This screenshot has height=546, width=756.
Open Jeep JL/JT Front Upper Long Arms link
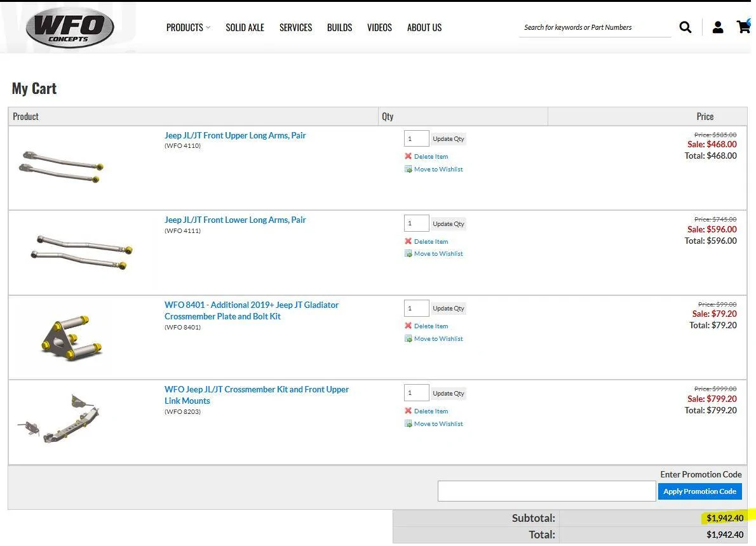235,135
